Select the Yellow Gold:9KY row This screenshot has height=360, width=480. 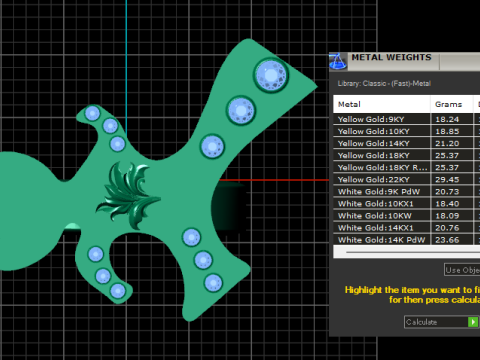pos(407,119)
